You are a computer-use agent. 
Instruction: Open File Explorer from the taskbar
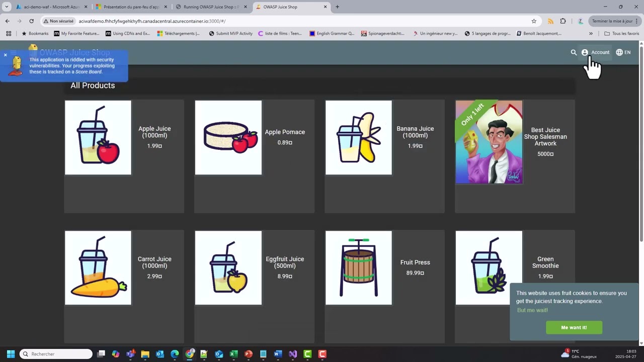click(145, 354)
